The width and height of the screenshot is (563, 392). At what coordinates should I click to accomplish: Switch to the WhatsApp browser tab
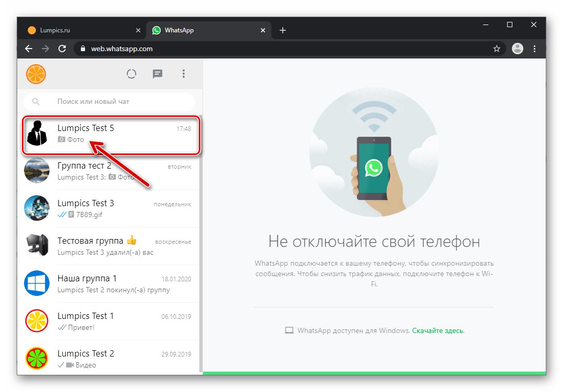180,30
